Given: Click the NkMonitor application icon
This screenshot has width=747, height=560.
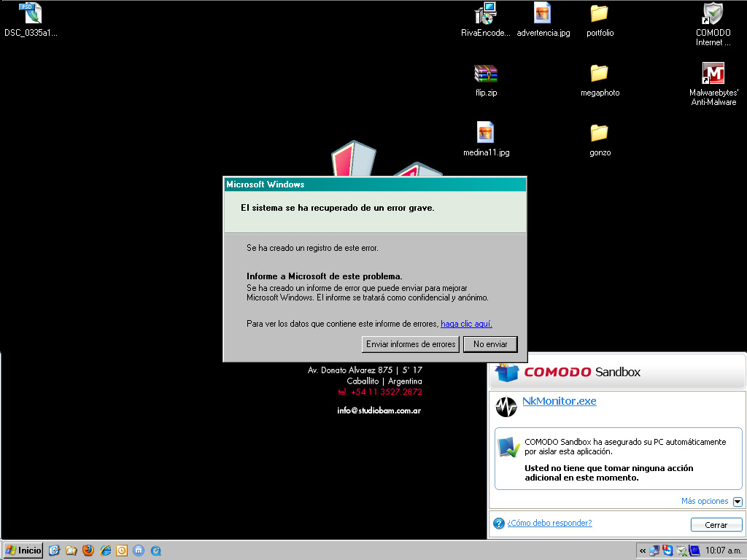Looking at the screenshot, I should point(506,407).
